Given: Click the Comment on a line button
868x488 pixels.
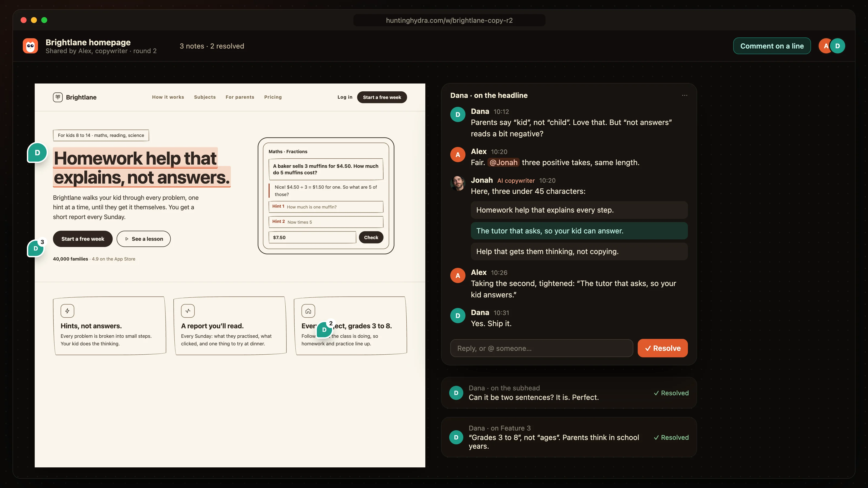Looking at the screenshot, I should tap(772, 46).
